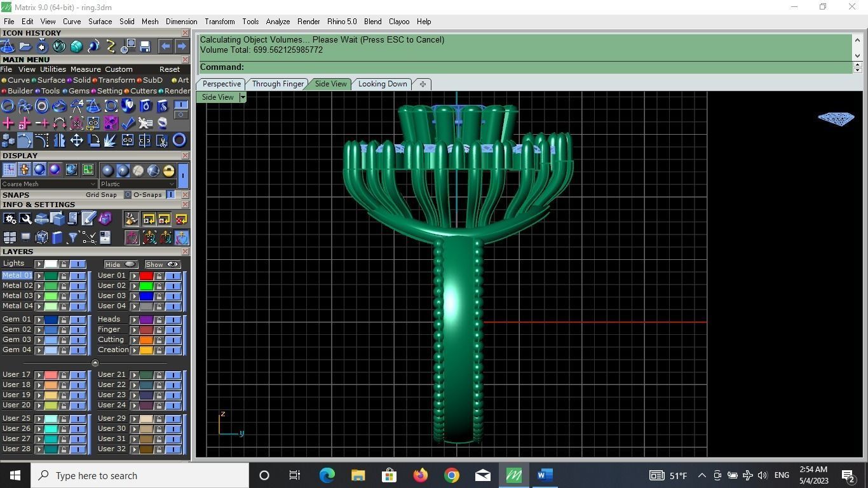
Task: Select the blue four-way move arrows tool
Action: pos(76,140)
